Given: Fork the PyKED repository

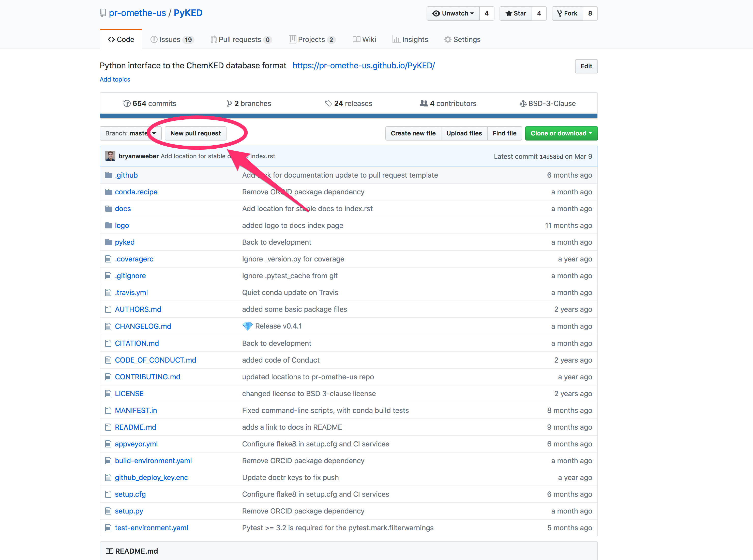Looking at the screenshot, I should (x=567, y=13).
